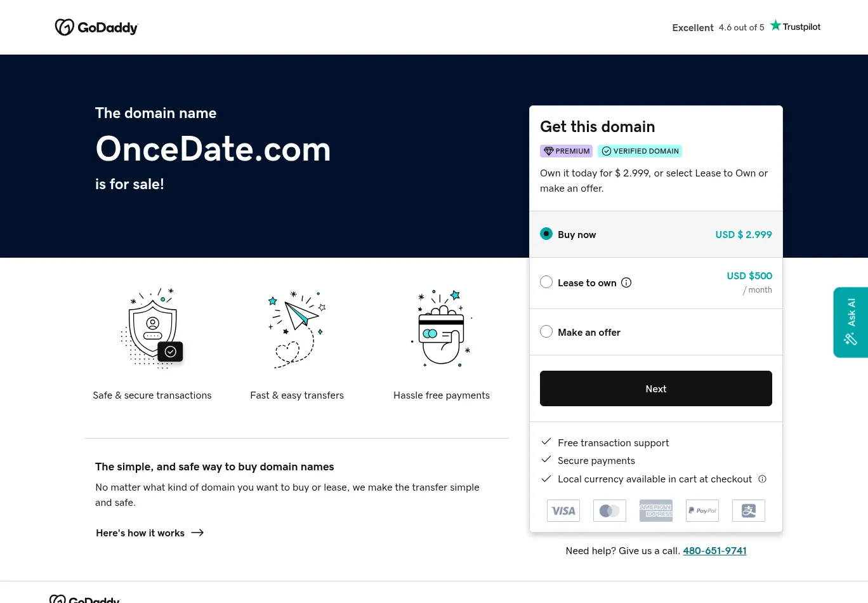This screenshot has height=603, width=868.
Task: Choose the Make an offer option
Action: (546, 331)
